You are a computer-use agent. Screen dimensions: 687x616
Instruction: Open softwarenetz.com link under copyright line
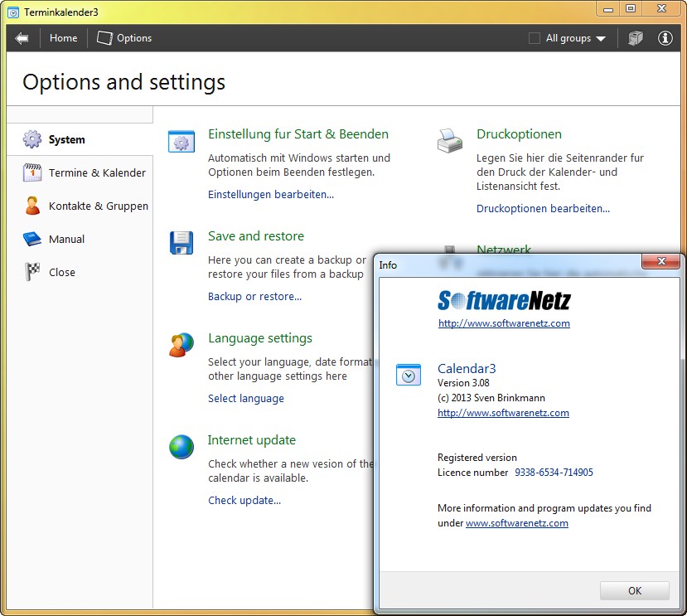(x=503, y=413)
